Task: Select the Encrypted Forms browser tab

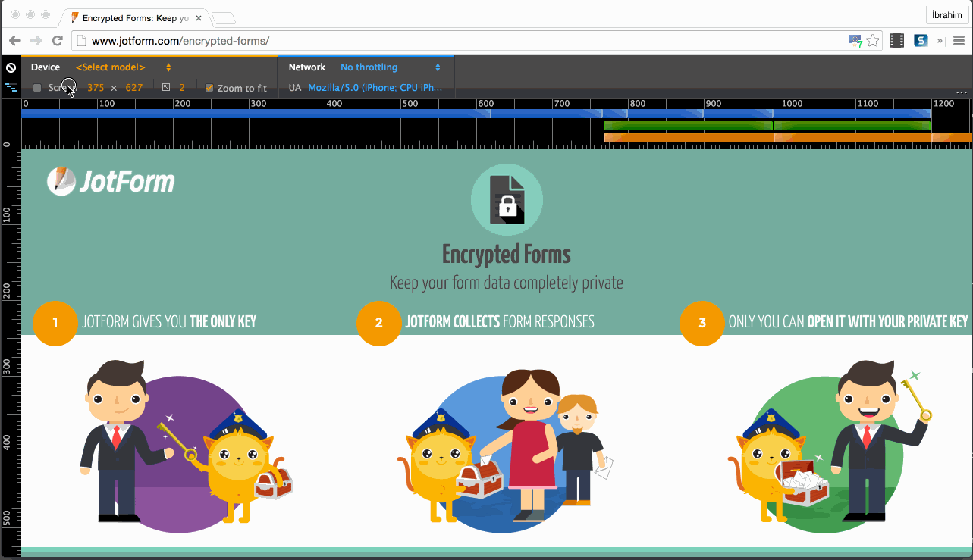Action: coord(135,17)
